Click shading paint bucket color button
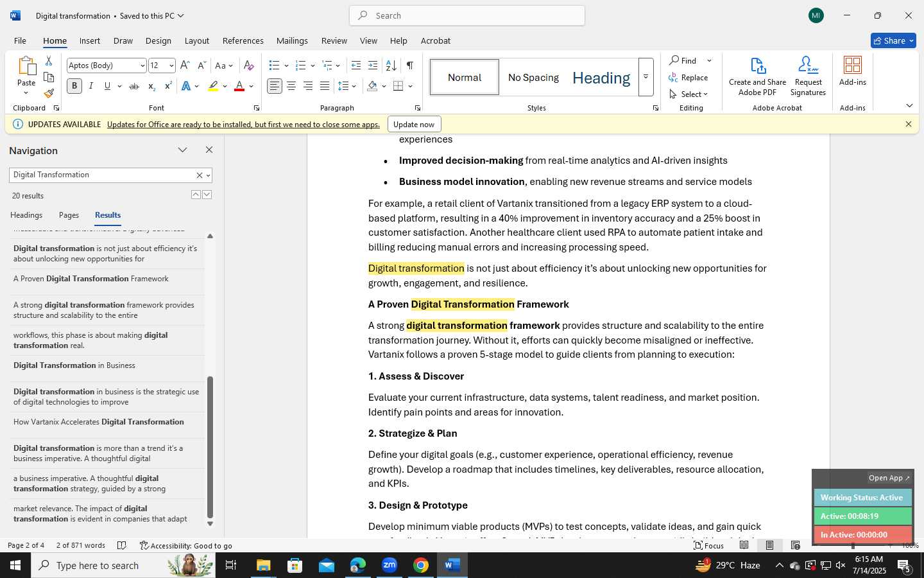 (x=373, y=86)
